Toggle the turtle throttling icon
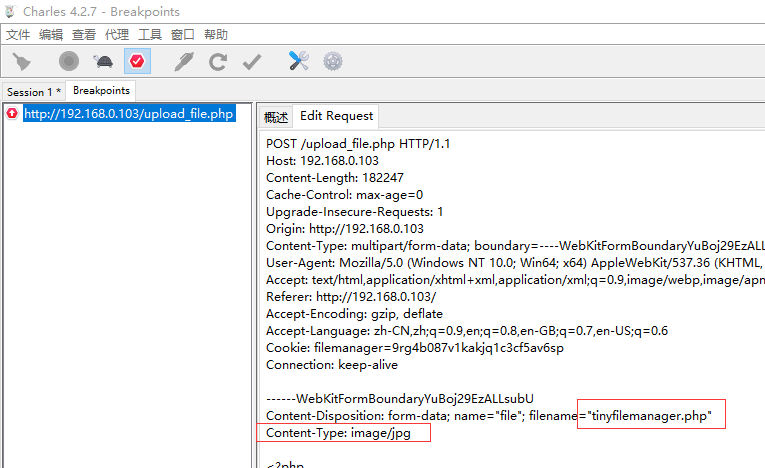The height and width of the screenshot is (468, 765). pos(103,61)
